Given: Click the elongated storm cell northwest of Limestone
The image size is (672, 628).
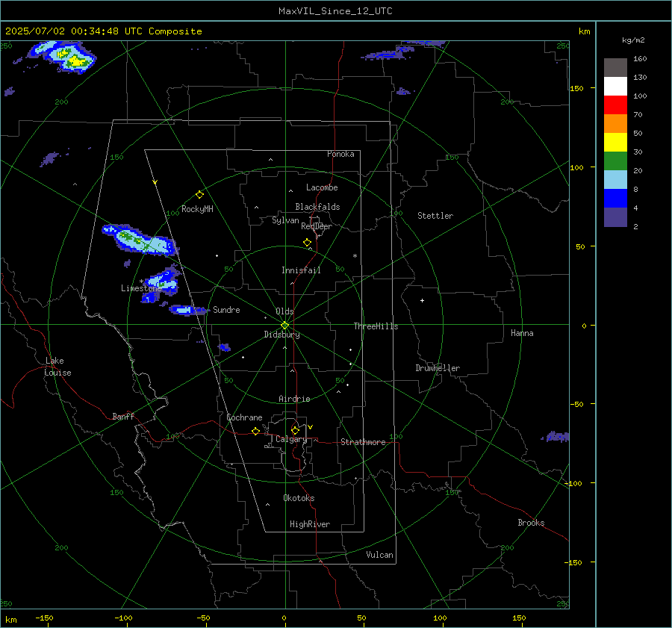Looking at the screenshot, I should 140,240.
